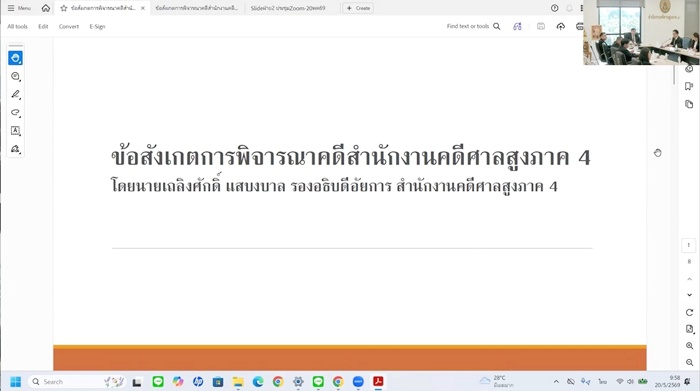Pick the freehand draw lasso tool
The height and width of the screenshot is (391, 700).
click(x=15, y=112)
